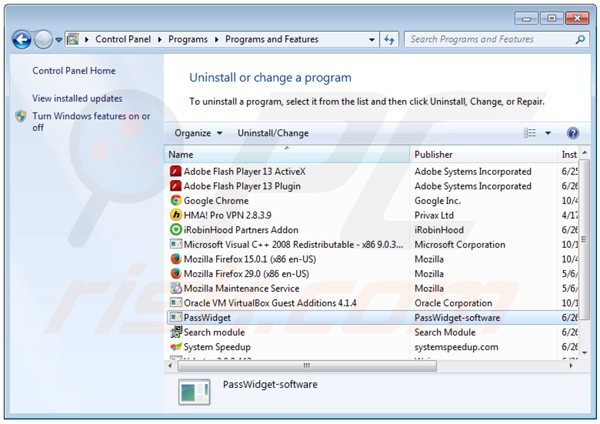
Task: Click the Refresh button beside the address bar
Action: click(x=389, y=39)
